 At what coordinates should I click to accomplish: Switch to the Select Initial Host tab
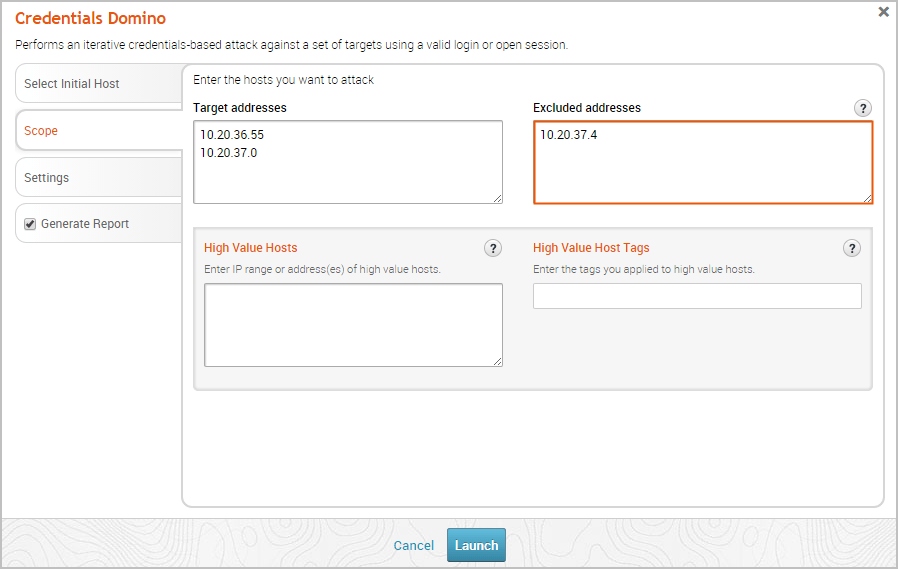(72, 84)
